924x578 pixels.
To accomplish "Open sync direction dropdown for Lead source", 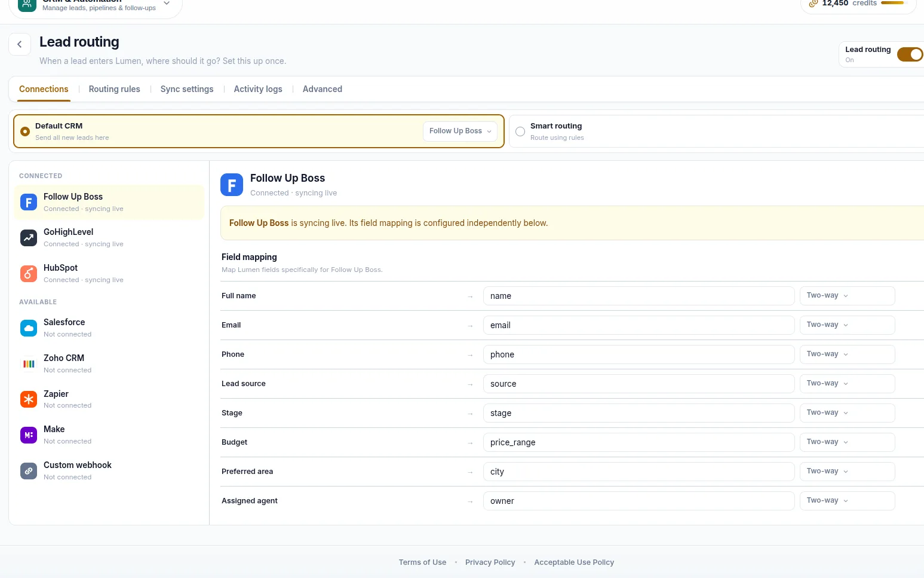I will (x=847, y=384).
